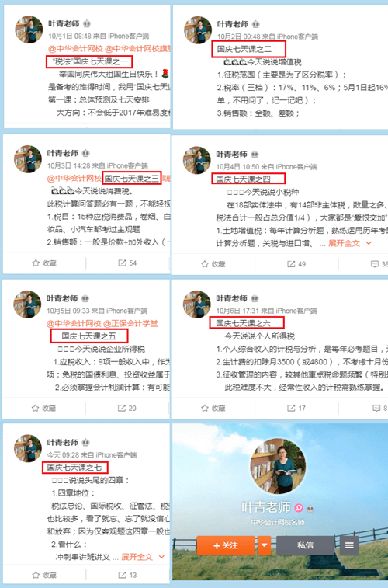Click star favorite icon on October 3 post

[x=36, y=263]
